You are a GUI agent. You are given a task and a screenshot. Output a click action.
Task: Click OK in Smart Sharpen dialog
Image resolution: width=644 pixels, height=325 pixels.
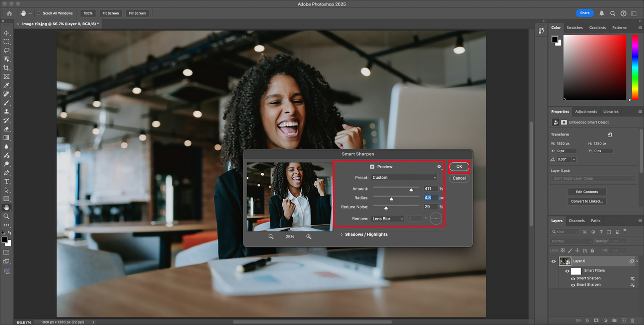click(459, 167)
